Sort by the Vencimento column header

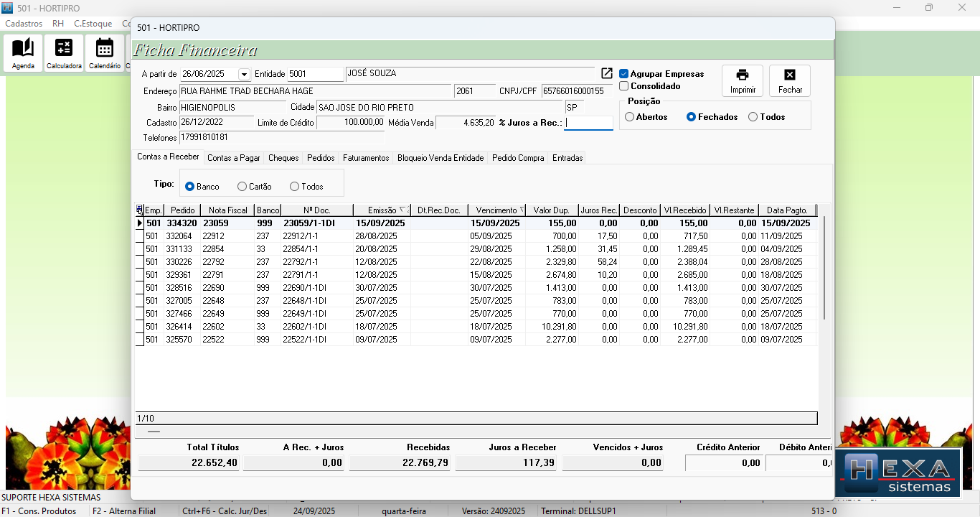tap(496, 210)
